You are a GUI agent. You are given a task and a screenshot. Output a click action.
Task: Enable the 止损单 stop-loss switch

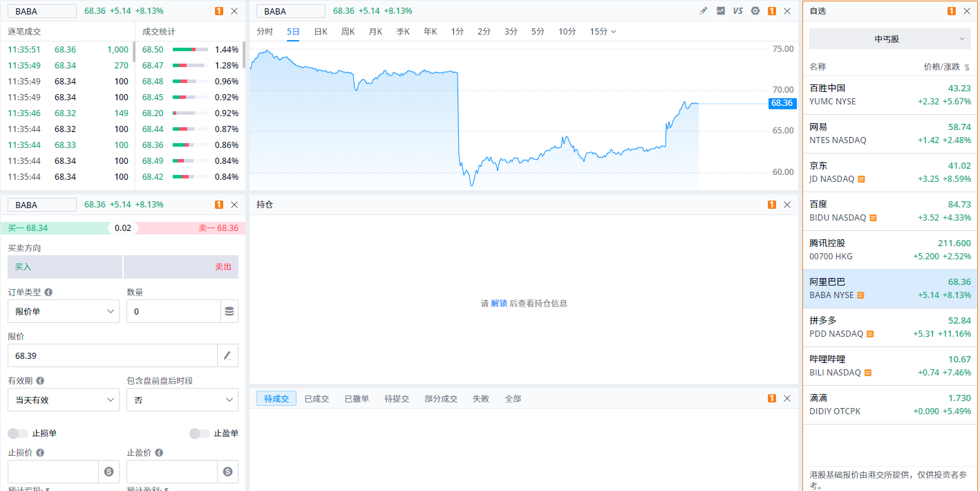pos(18,434)
